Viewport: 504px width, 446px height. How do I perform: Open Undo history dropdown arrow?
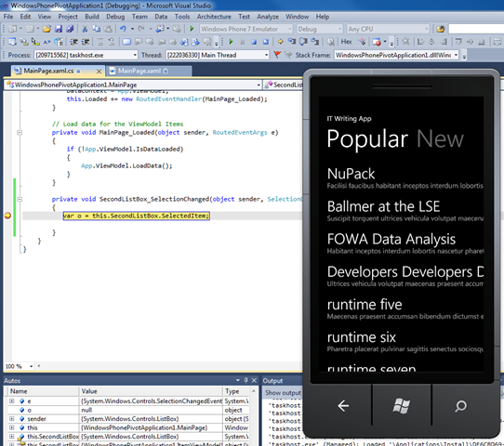point(132,29)
